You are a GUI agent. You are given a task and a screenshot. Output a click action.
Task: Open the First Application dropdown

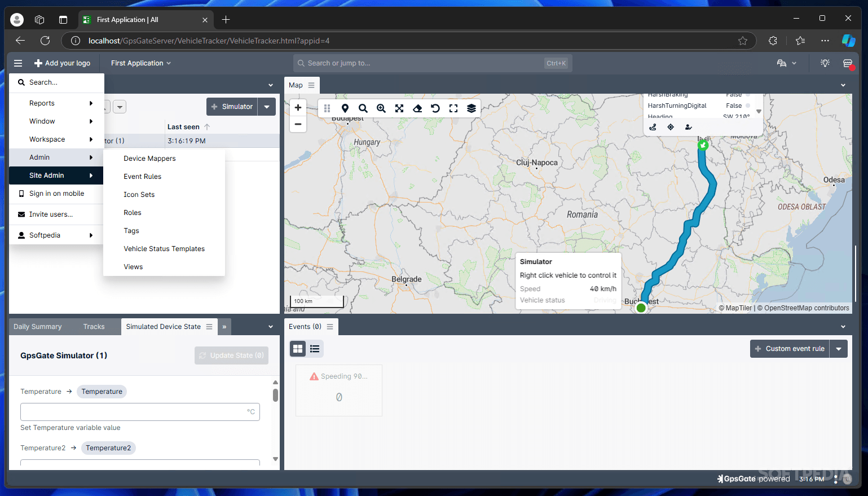point(140,63)
